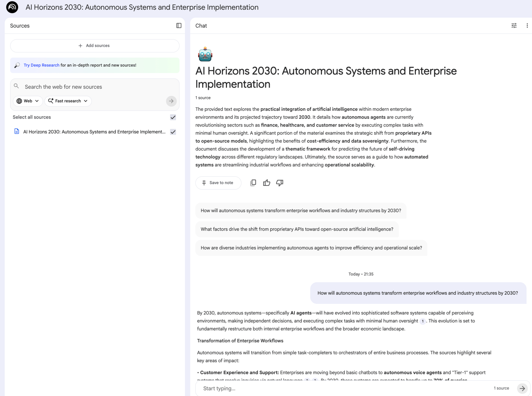Open the Try Deep Research link

(41, 65)
